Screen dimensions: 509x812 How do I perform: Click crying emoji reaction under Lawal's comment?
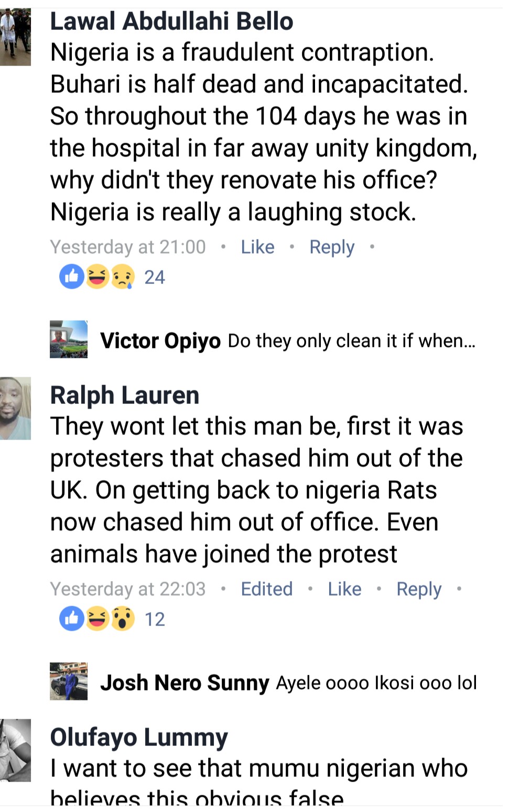click(x=122, y=277)
